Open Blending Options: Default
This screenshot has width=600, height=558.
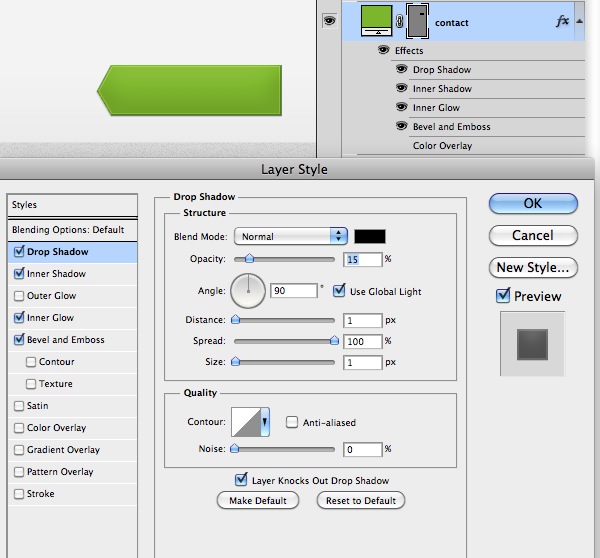point(72,230)
